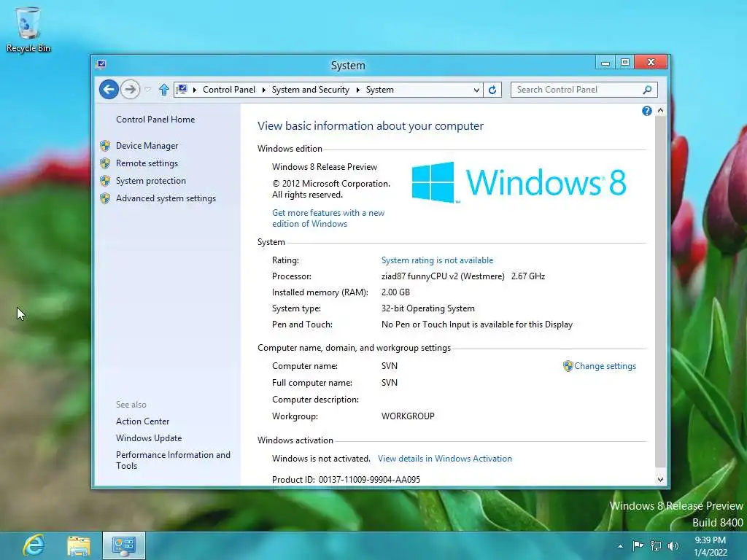Viewport: 747px width, 560px height.
Task: Go back using the Back arrow button
Action: coord(109,90)
